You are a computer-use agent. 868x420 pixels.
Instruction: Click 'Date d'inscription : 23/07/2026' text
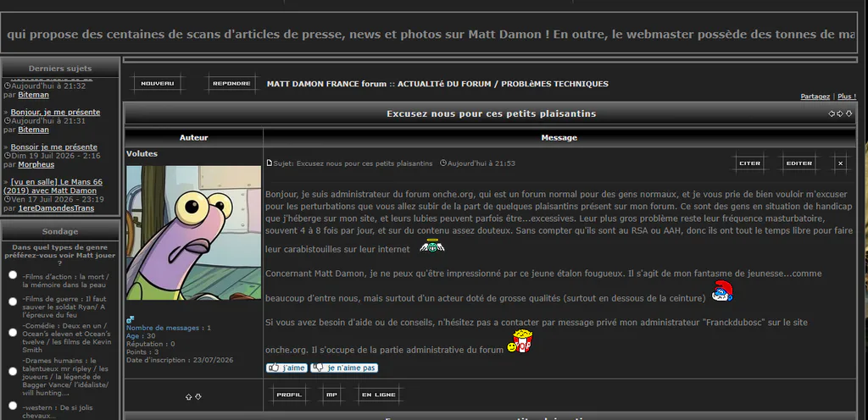(x=180, y=360)
